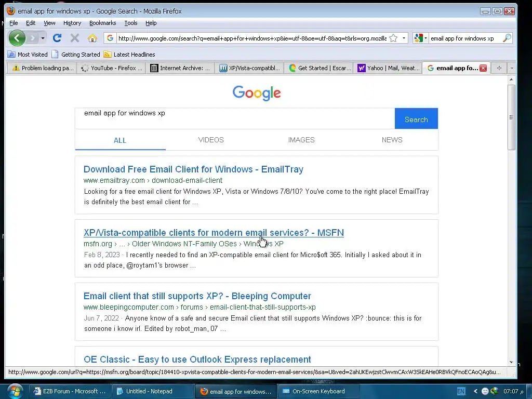Go back with the green Back arrow

[17, 38]
